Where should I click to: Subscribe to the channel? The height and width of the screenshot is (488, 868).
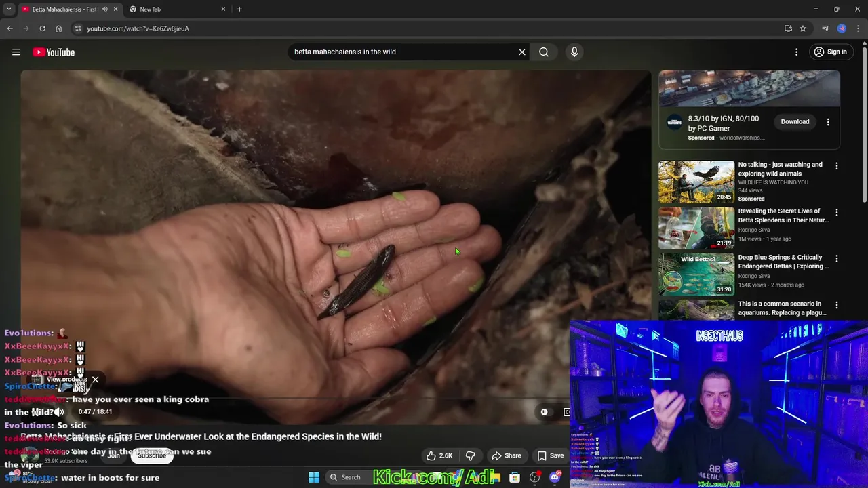[152, 455]
